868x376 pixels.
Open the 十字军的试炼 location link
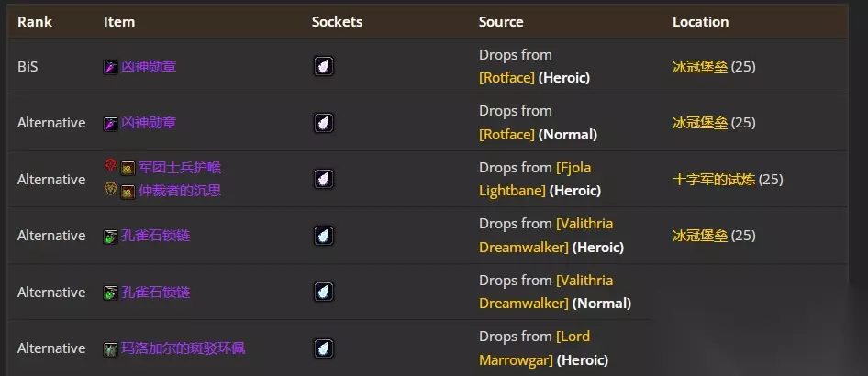714,180
